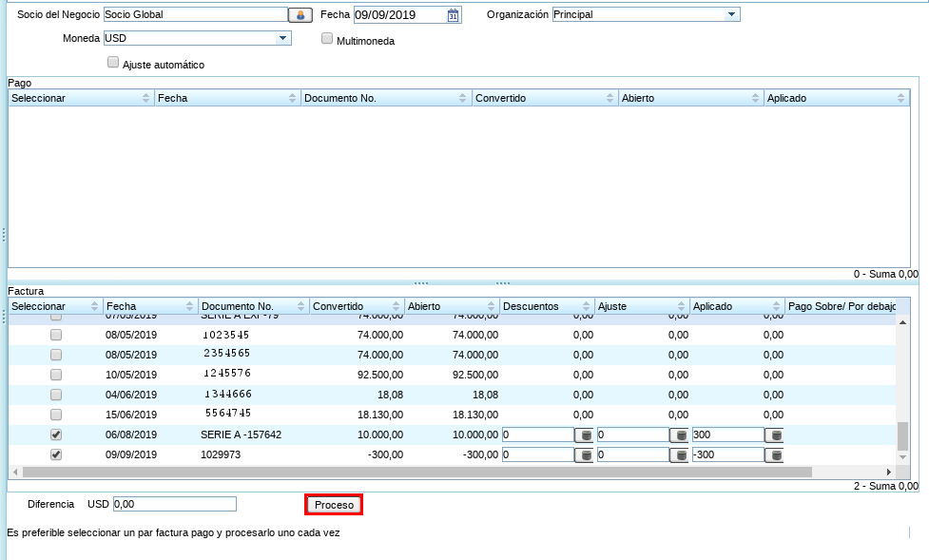Screen dimensions: 929x560
Task: Open calculator for Aplicado in SERIE A -157642 row
Action: (x=775, y=434)
